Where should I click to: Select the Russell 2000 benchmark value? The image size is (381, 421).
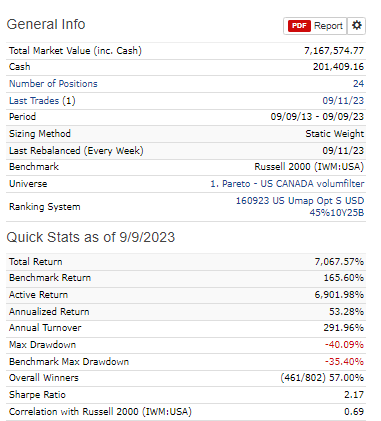tap(309, 167)
